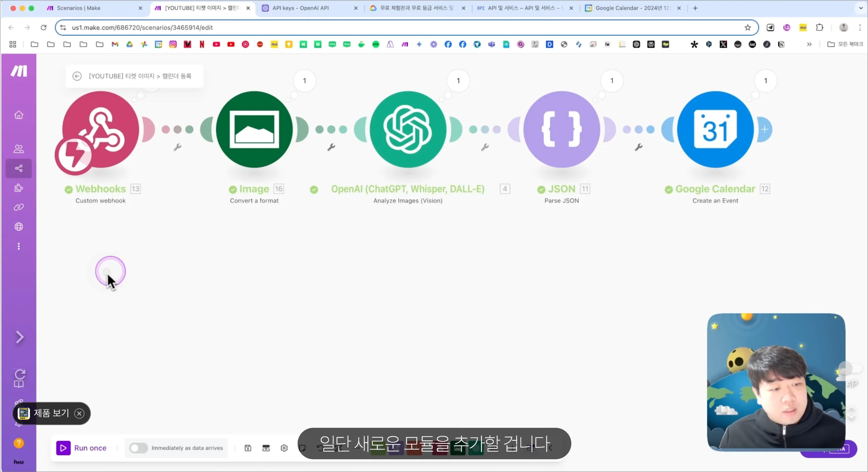Expand the left sidebar chevron

pyautogui.click(x=20, y=337)
